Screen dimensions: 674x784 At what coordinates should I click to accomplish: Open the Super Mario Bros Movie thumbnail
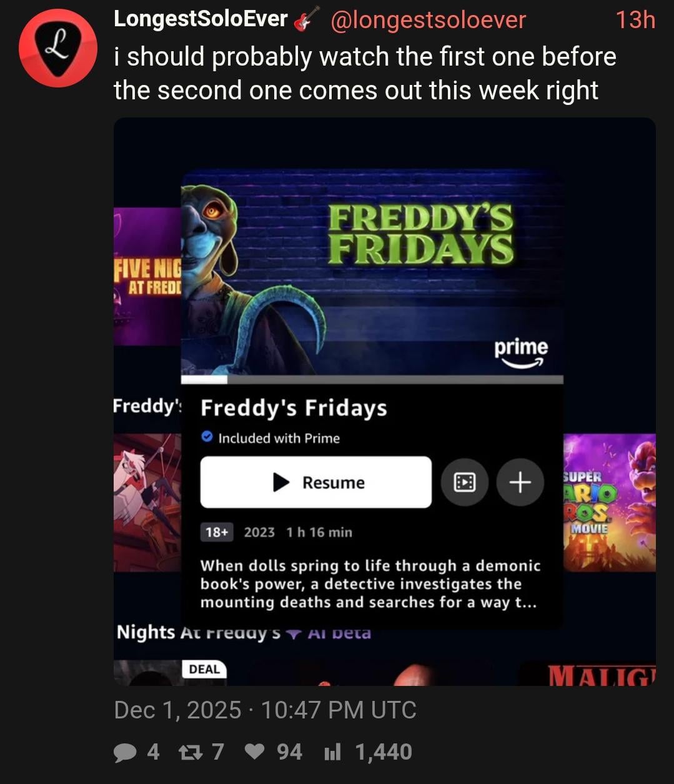[610, 503]
